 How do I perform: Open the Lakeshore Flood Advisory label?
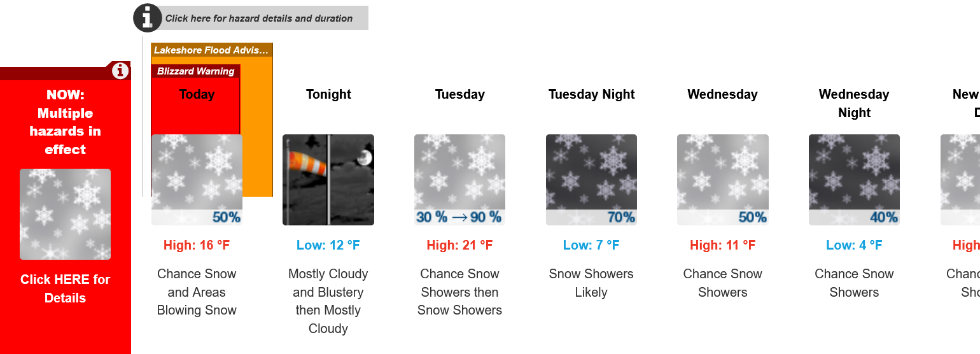pyautogui.click(x=211, y=50)
